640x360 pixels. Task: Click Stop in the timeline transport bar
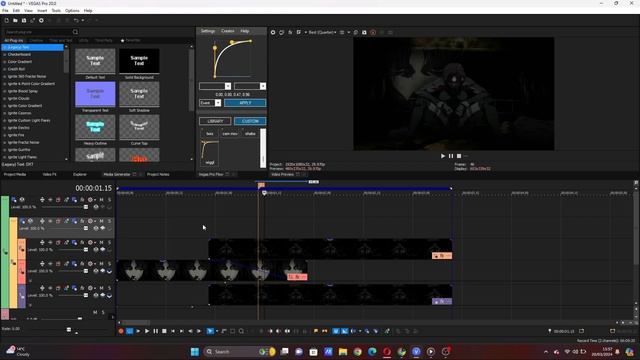click(164, 331)
